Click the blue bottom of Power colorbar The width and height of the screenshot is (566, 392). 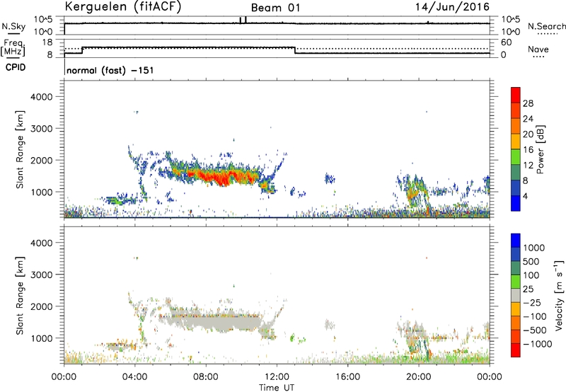pos(516,203)
